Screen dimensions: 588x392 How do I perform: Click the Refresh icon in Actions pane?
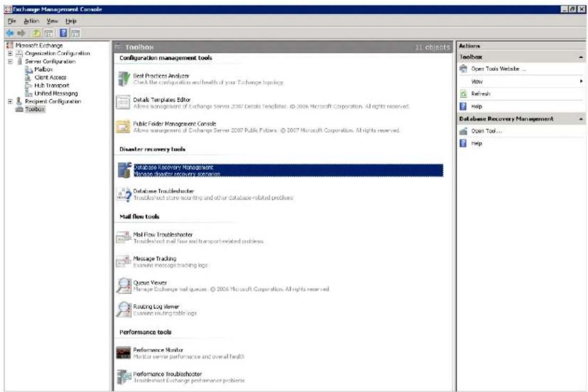coord(464,94)
